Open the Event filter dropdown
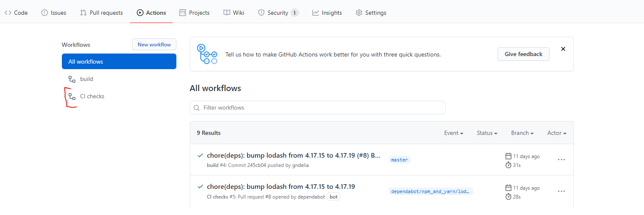 [454, 133]
